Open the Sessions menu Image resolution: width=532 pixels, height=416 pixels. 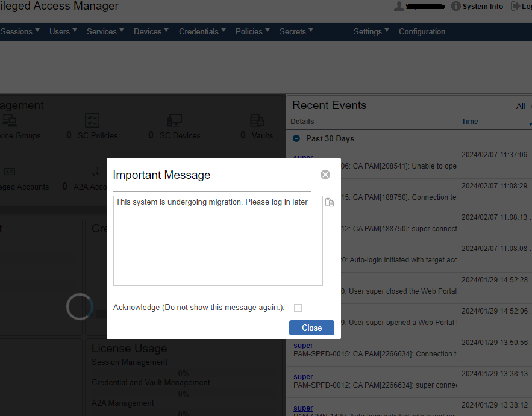20,31
